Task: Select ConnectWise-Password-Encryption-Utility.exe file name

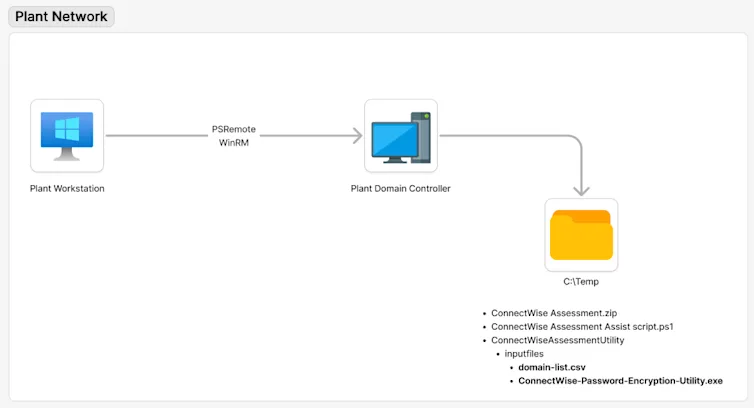Action: [620, 381]
